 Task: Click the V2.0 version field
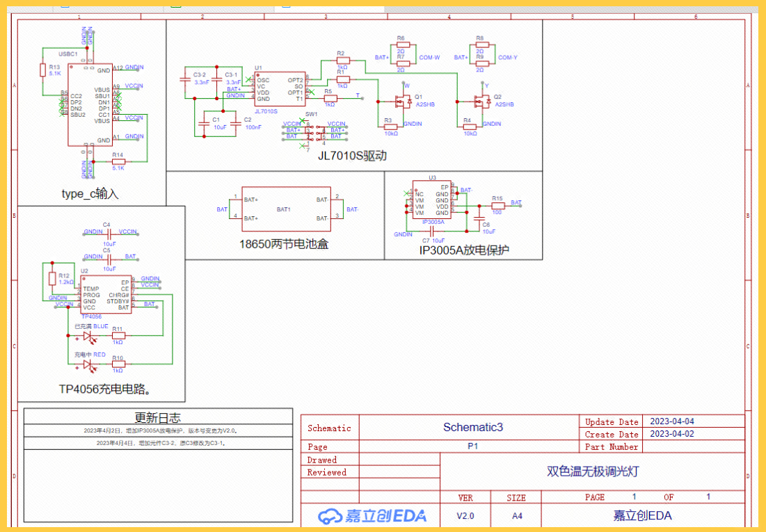465,516
